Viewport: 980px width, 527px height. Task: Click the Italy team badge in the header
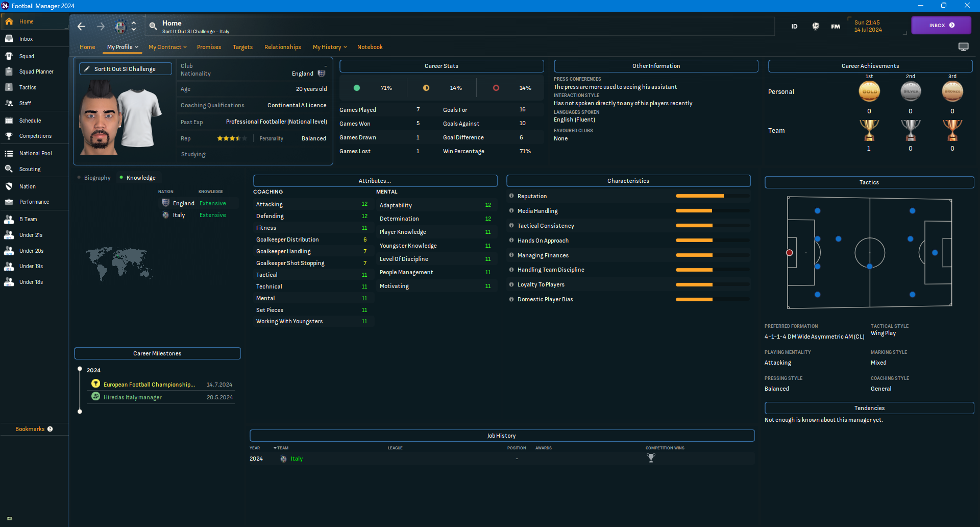(x=121, y=27)
